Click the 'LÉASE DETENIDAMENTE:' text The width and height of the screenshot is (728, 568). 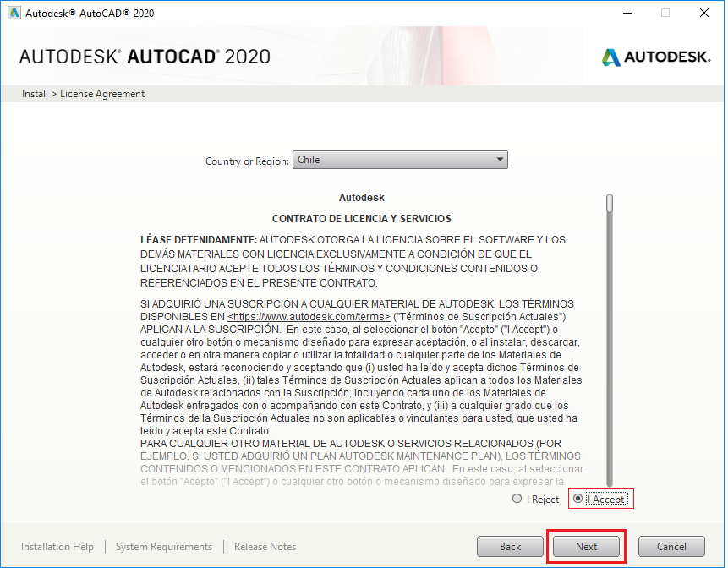[x=199, y=240]
